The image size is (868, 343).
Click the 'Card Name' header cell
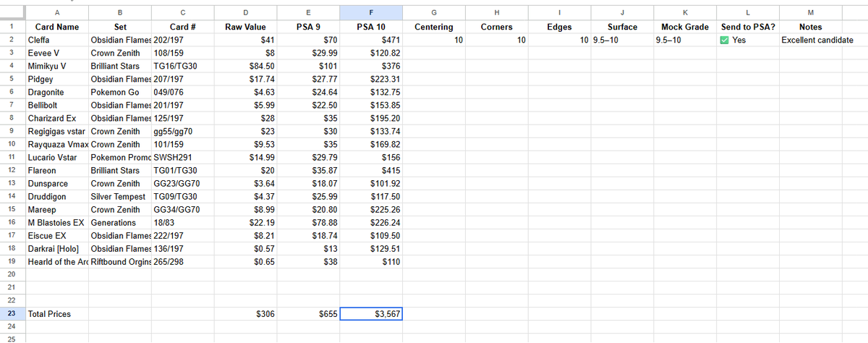point(56,27)
